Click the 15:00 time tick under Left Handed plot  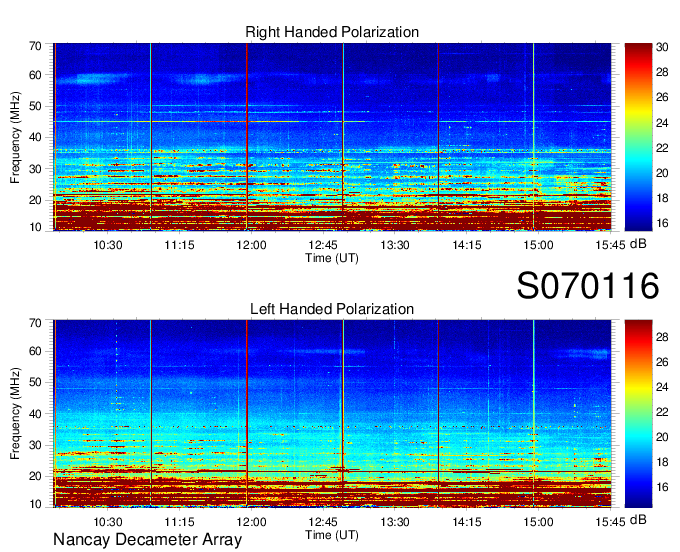[538, 522]
